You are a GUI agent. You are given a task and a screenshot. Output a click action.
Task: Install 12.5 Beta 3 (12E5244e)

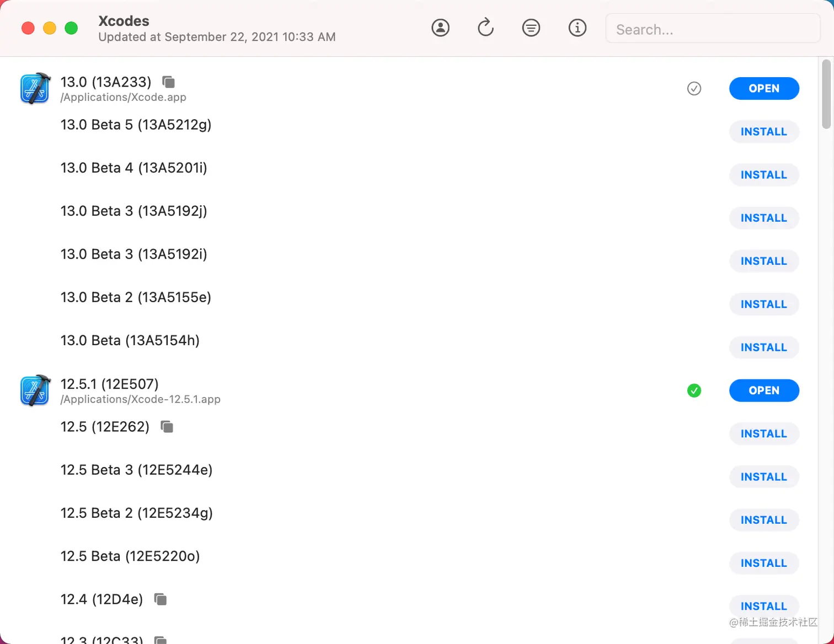pyautogui.click(x=764, y=477)
